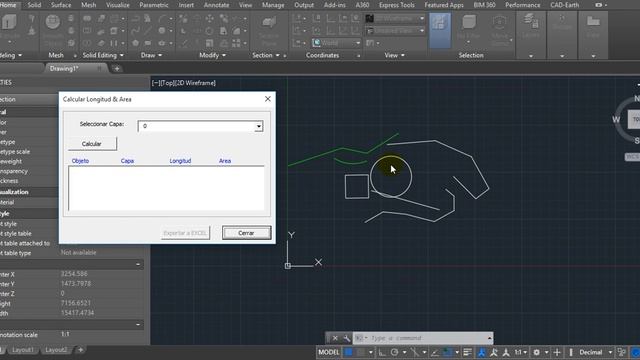Click the Cerrar button
The image size is (640, 360).
coord(246,233)
